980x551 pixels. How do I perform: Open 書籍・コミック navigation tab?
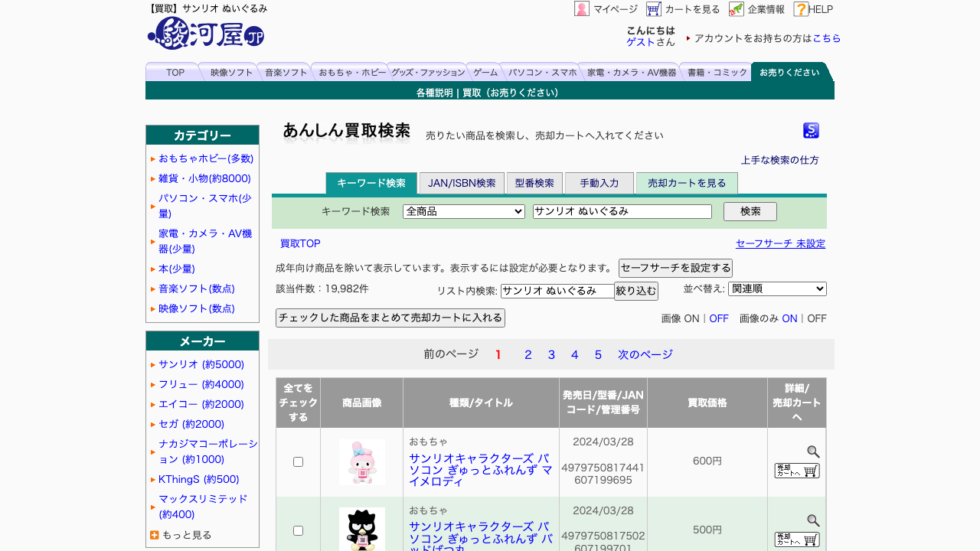tap(717, 72)
